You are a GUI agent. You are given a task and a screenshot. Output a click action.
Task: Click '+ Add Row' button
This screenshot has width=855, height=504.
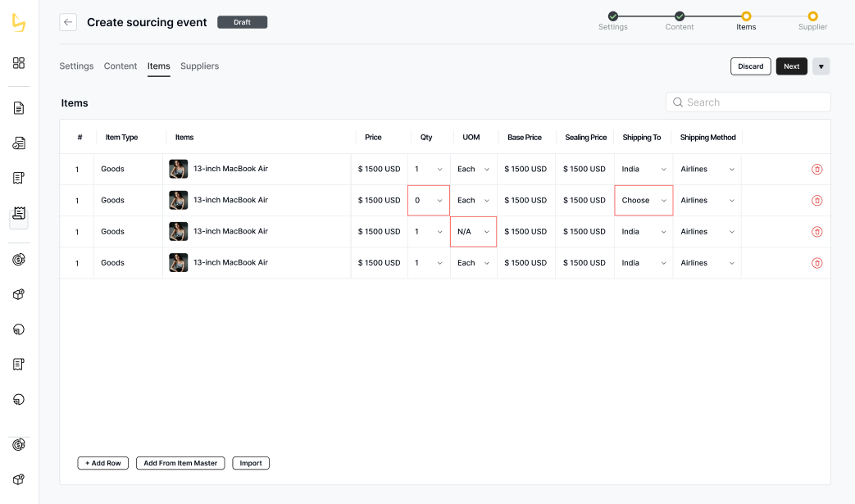coord(103,463)
